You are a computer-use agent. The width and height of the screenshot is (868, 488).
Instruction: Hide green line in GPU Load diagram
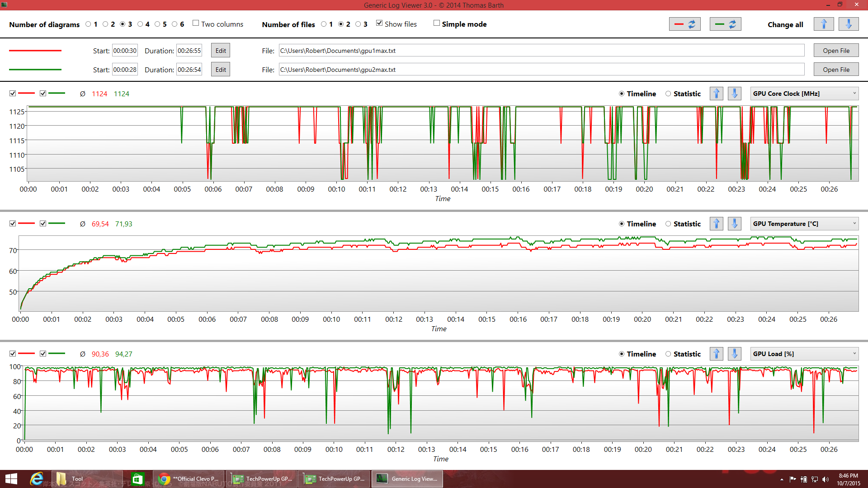(x=43, y=354)
